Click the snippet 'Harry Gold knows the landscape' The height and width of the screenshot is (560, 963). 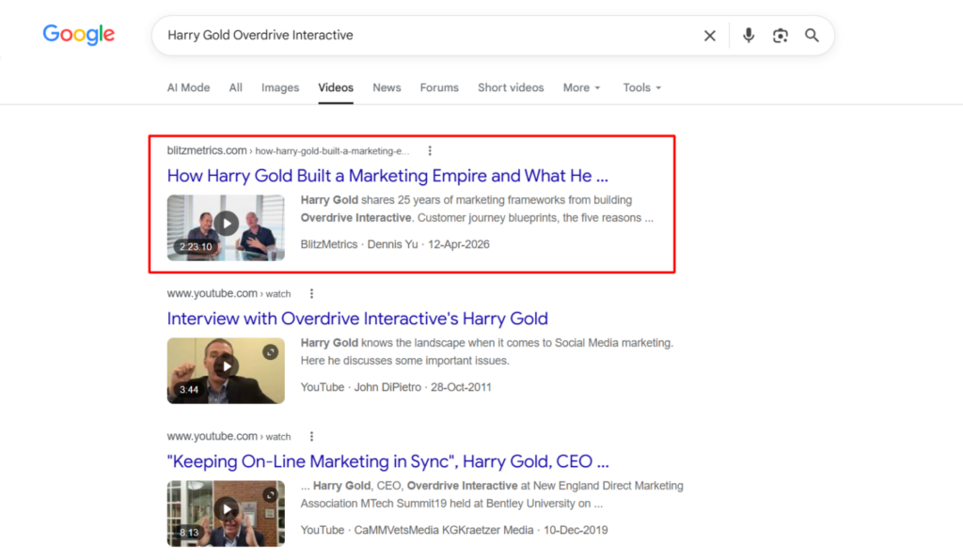[487, 352]
